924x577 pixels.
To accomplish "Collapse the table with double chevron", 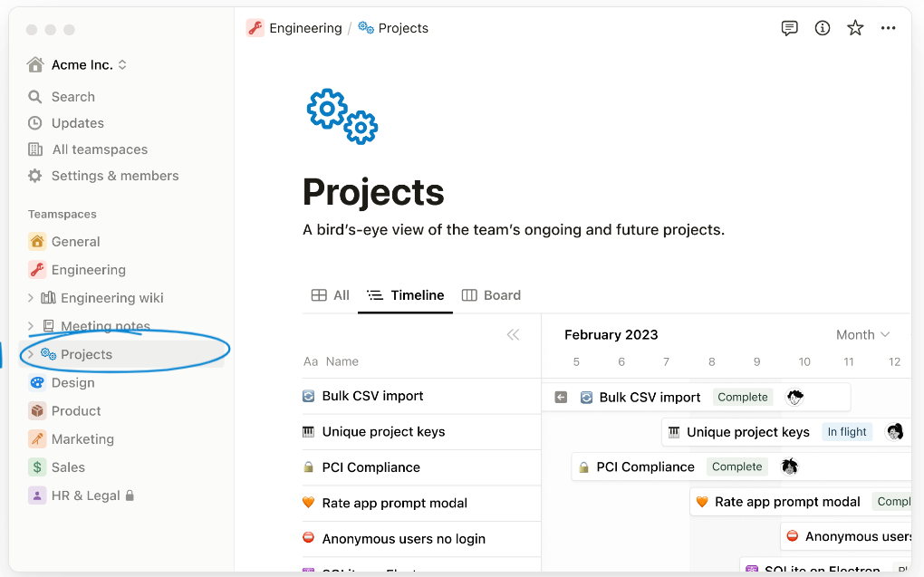I will coord(513,335).
